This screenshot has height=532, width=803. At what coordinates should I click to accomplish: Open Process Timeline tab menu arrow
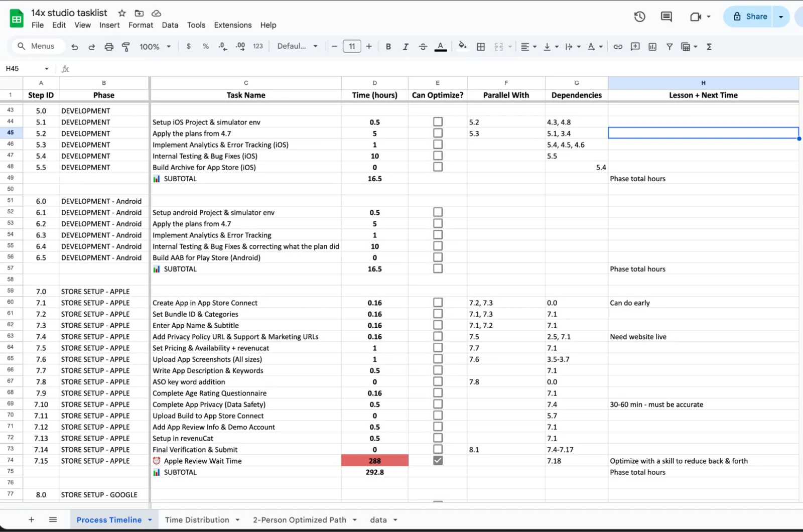click(x=150, y=520)
